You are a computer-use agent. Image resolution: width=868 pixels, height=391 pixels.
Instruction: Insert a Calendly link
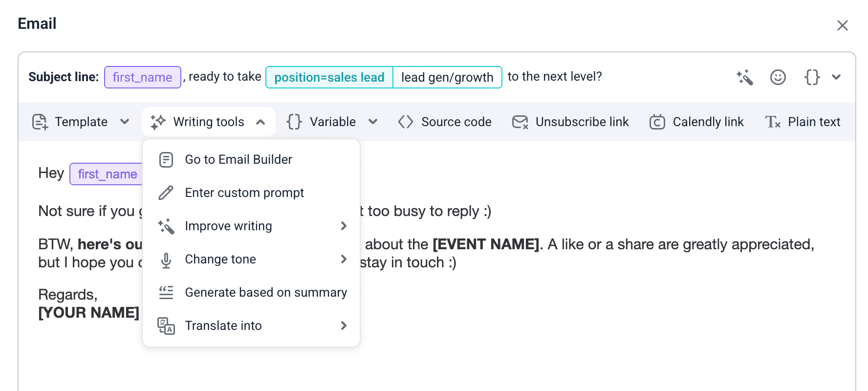coord(696,122)
